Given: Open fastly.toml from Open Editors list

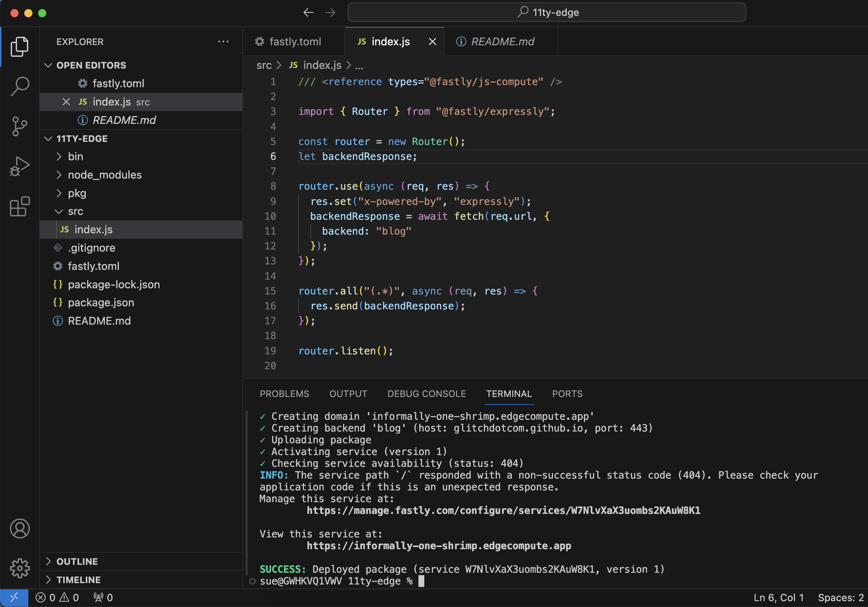Looking at the screenshot, I should (x=141, y=83).
